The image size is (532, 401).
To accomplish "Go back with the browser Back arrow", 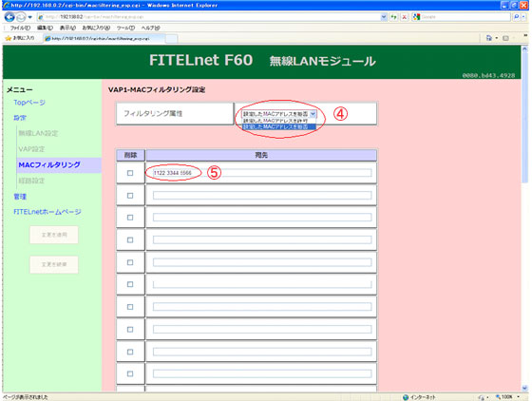I will [9, 16].
